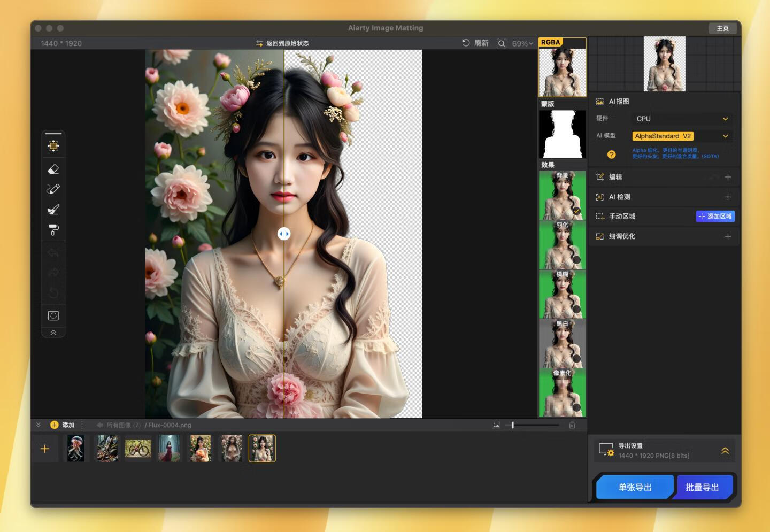The image size is (770, 532).
Task: Select the 像素化 pixelate effect thumbnail
Action: click(x=562, y=392)
